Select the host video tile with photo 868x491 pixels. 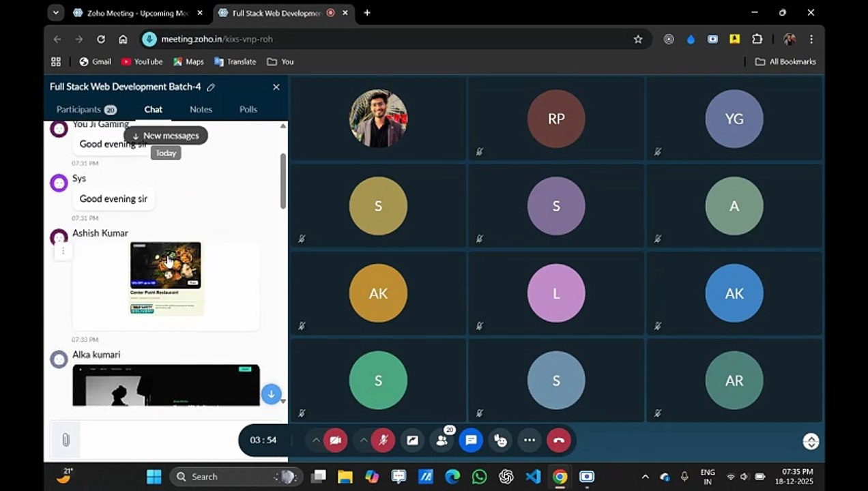point(378,119)
